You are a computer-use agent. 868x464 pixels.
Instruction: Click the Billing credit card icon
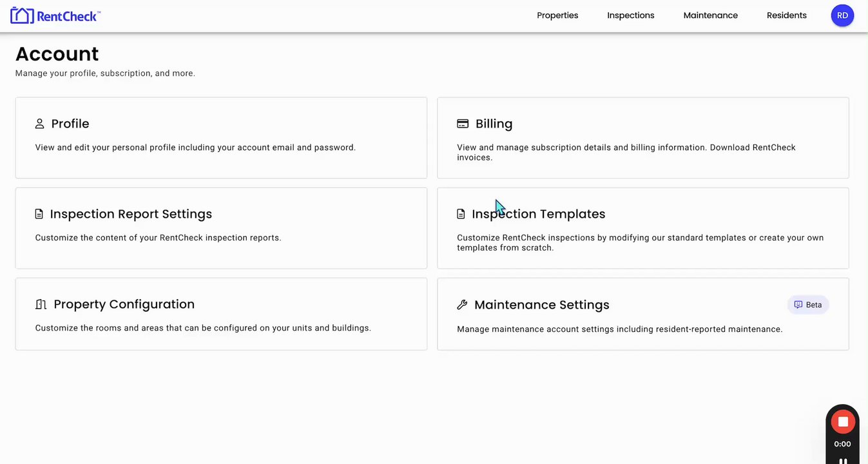coord(463,124)
